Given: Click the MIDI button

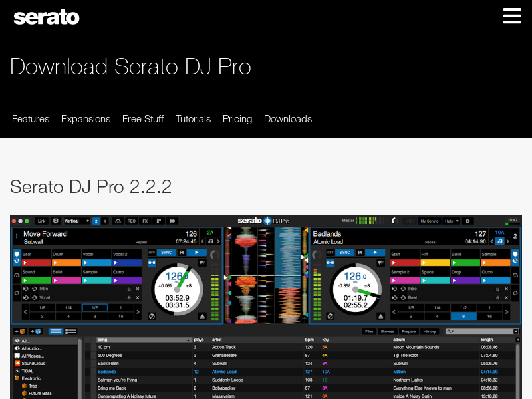Looking at the screenshot, I should [x=410, y=221].
